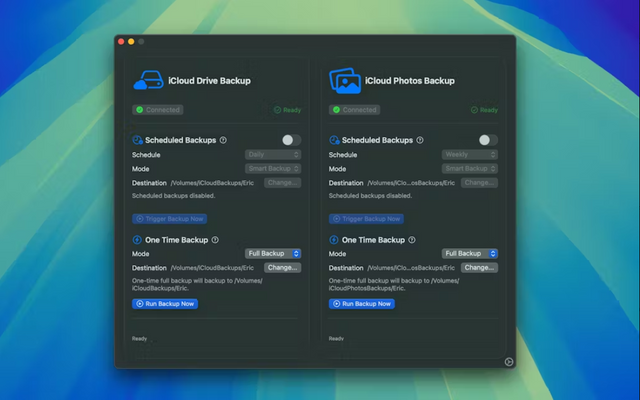Click the one-time backup description mentioning iCloudPhotosBackups/Eric
Screen dimensions: 640x400
coord(394,284)
